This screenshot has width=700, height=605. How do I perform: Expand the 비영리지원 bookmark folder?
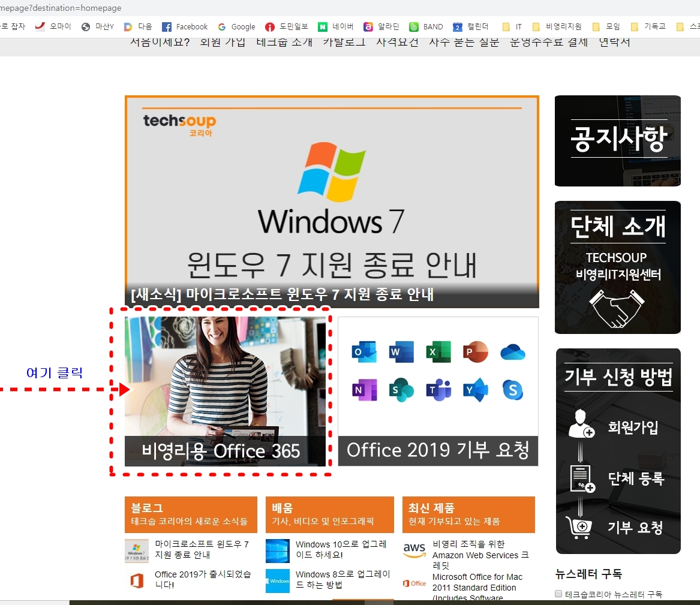point(557,27)
